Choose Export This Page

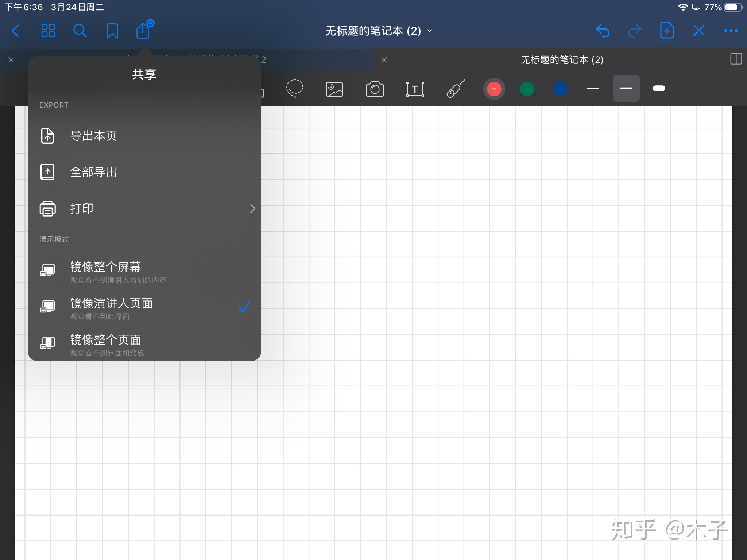click(x=93, y=136)
